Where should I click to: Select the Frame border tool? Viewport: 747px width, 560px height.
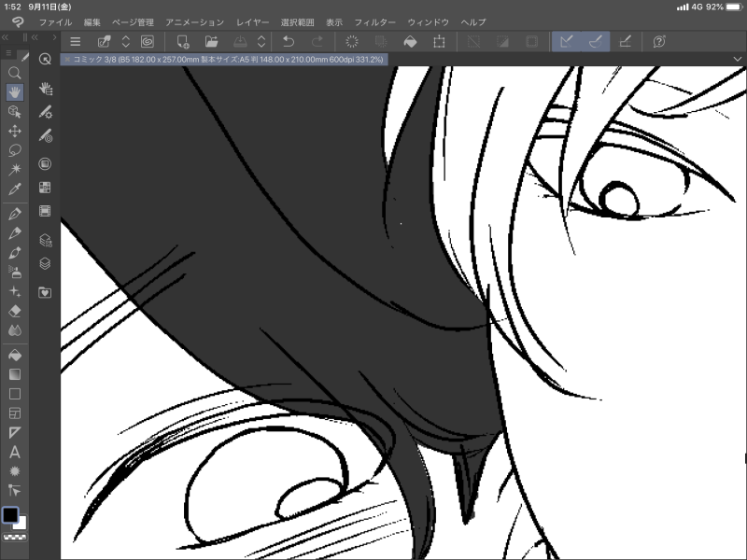tap(15, 413)
